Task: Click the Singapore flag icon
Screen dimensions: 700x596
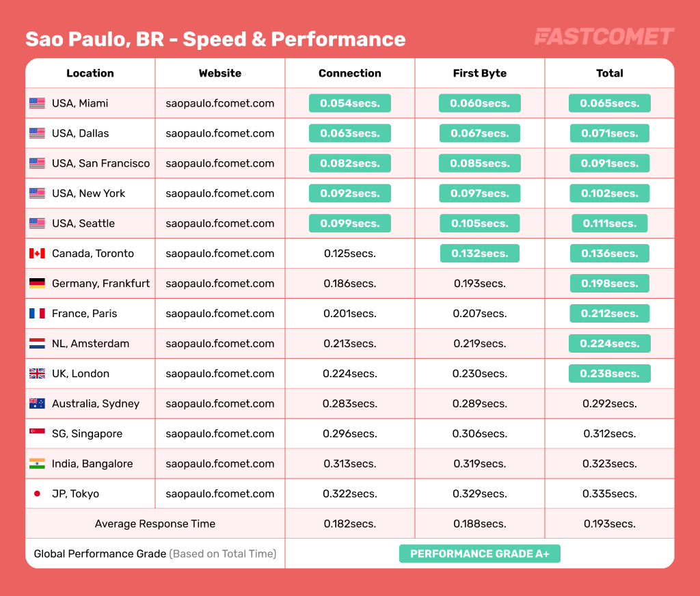Action: [x=37, y=434]
